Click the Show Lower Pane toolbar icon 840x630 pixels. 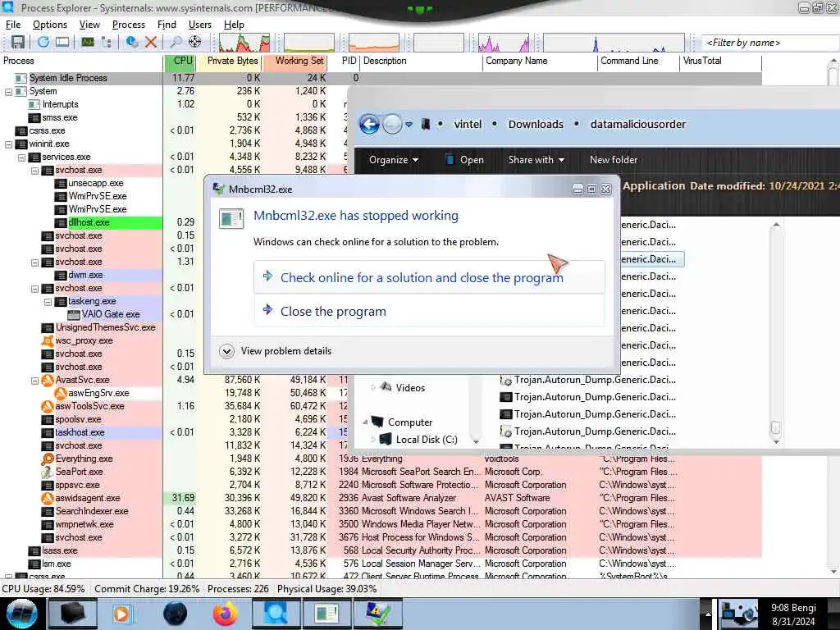click(62, 42)
